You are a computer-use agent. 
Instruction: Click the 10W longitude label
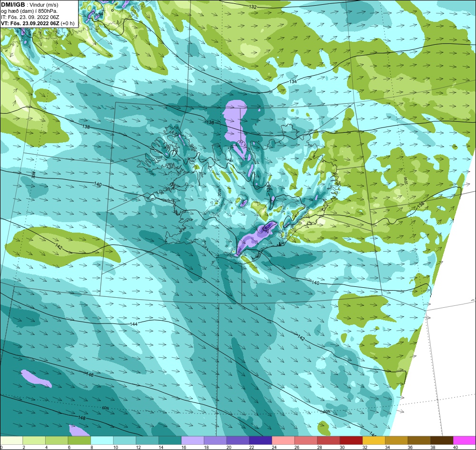tap(405, 181)
